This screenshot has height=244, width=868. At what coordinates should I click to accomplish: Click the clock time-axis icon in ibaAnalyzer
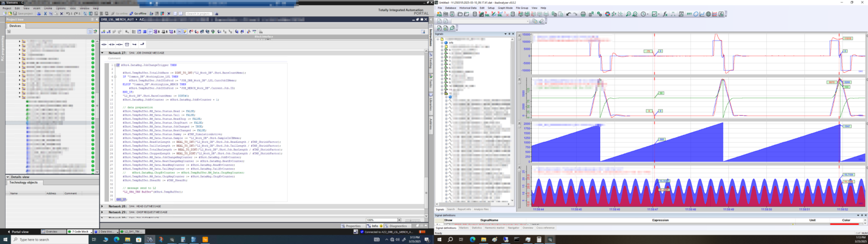click(x=645, y=14)
